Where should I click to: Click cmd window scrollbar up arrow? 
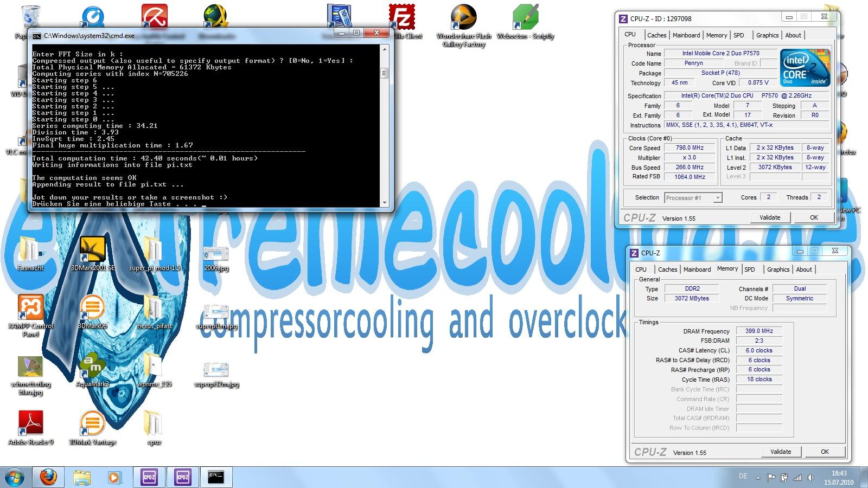[385, 49]
